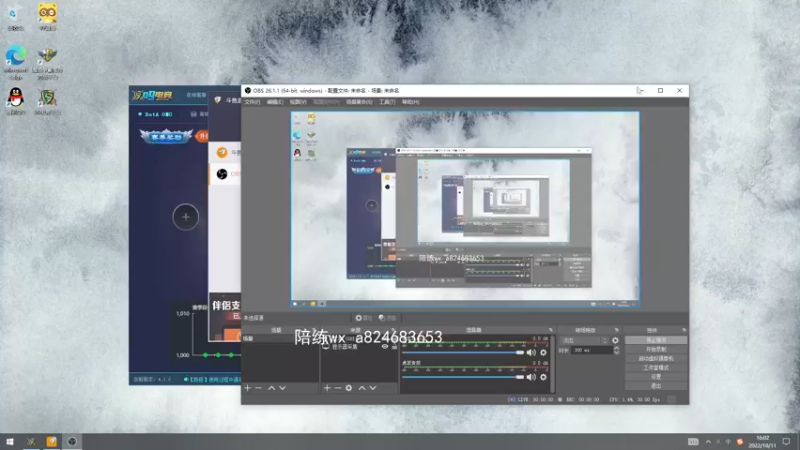Screen dimensions: 800x450
Task: Click the OBS preview canvas
Action: point(465,209)
